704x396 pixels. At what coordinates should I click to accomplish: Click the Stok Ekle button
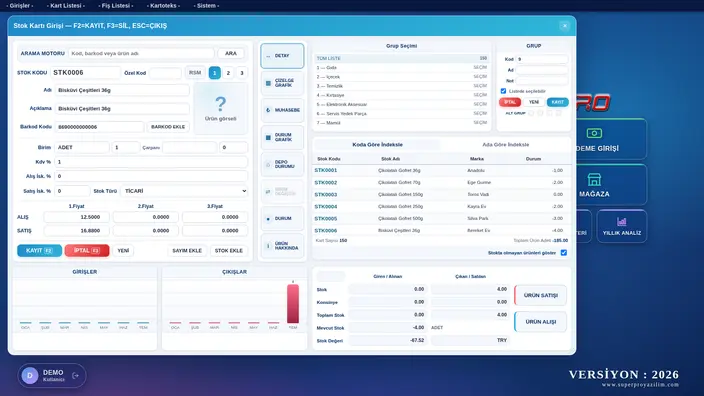point(229,251)
